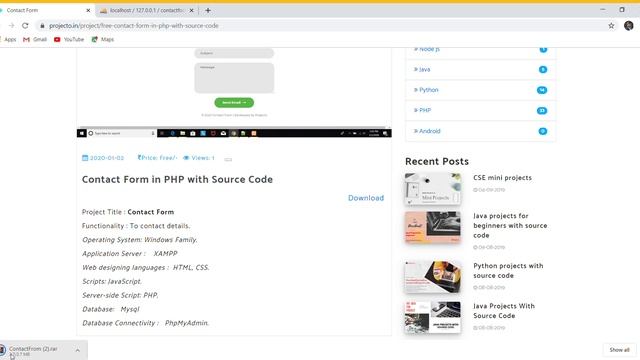
Task: Click the calendar icon beside the date
Action: (x=85, y=158)
